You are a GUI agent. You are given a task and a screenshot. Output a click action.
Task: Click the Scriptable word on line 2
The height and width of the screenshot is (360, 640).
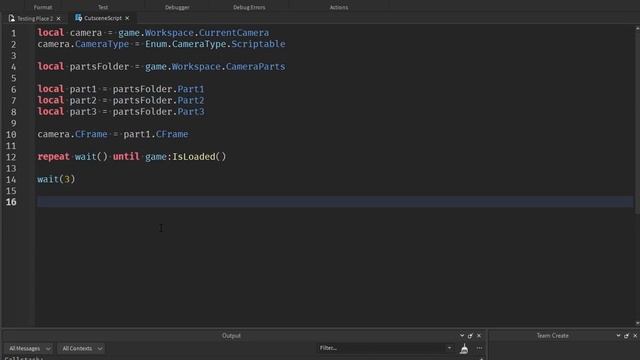click(x=258, y=44)
